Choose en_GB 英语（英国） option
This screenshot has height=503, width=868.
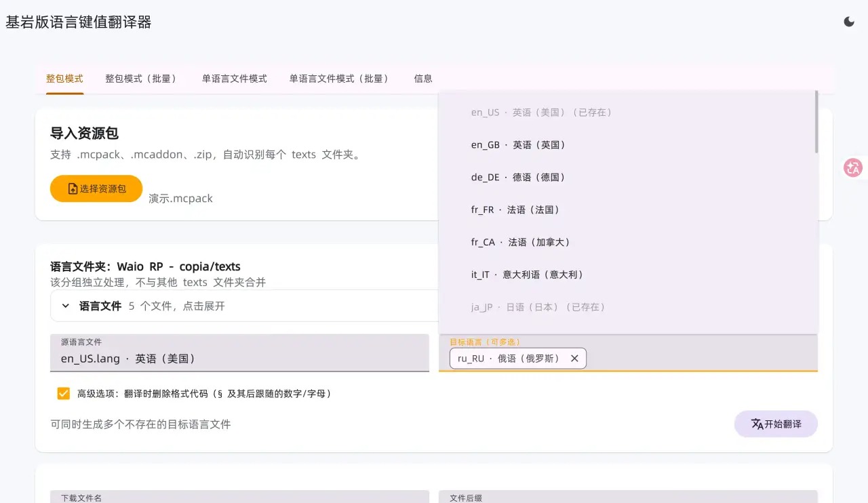click(x=628, y=144)
